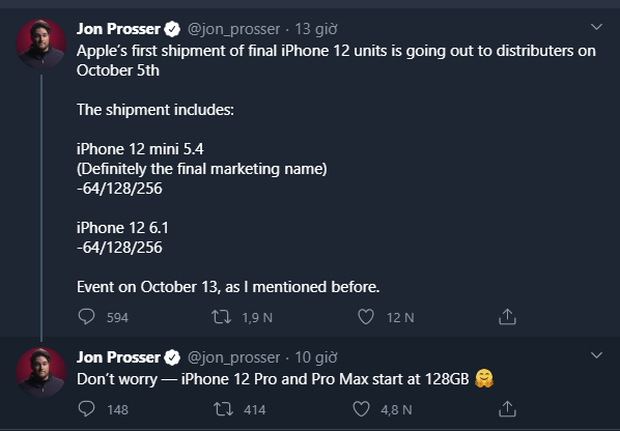The height and width of the screenshot is (431, 620).
Task: Share the Pro Max 128GB tweet
Action: [x=507, y=408]
